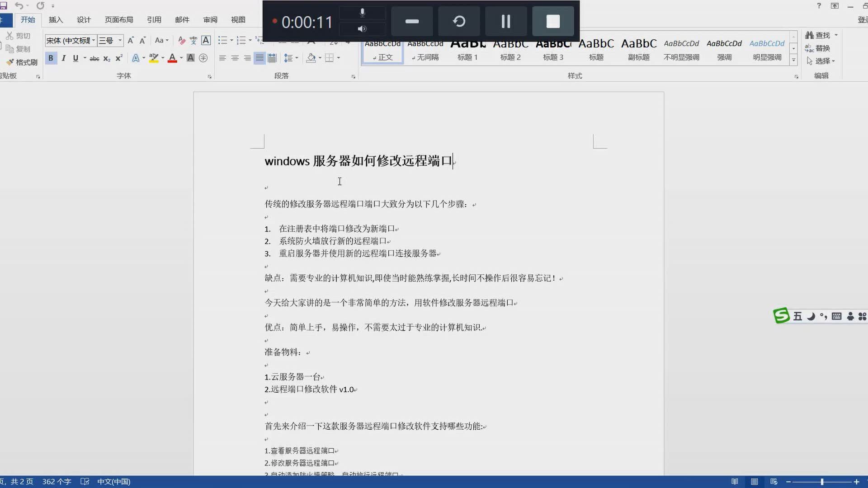This screenshot has width=868, height=488.
Task: Click the Find (查找) binoculars icon
Action: click(x=810, y=35)
